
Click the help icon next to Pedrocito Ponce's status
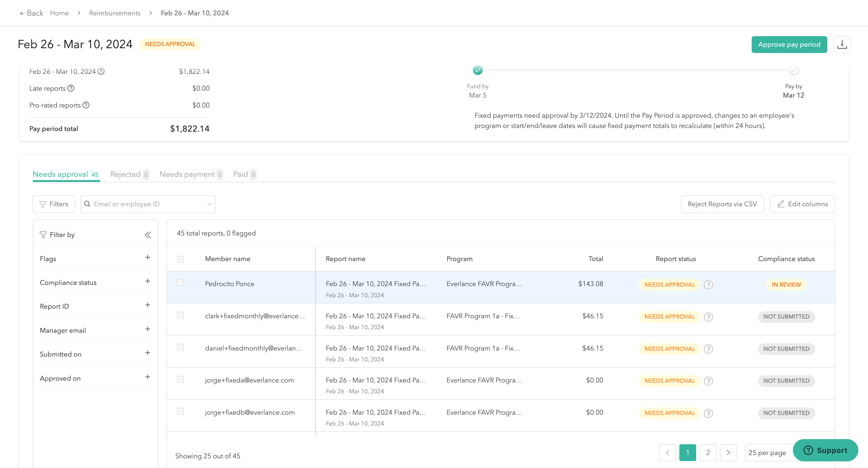(708, 285)
